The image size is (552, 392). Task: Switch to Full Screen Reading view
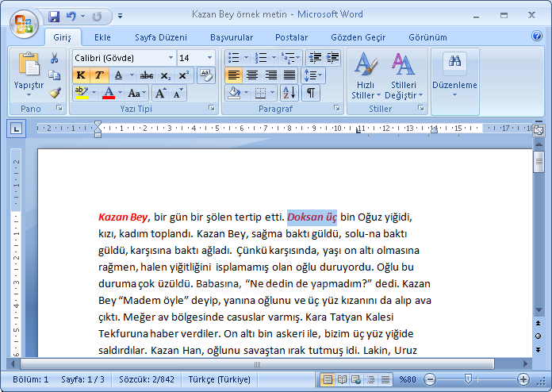pyautogui.click(x=342, y=379)
